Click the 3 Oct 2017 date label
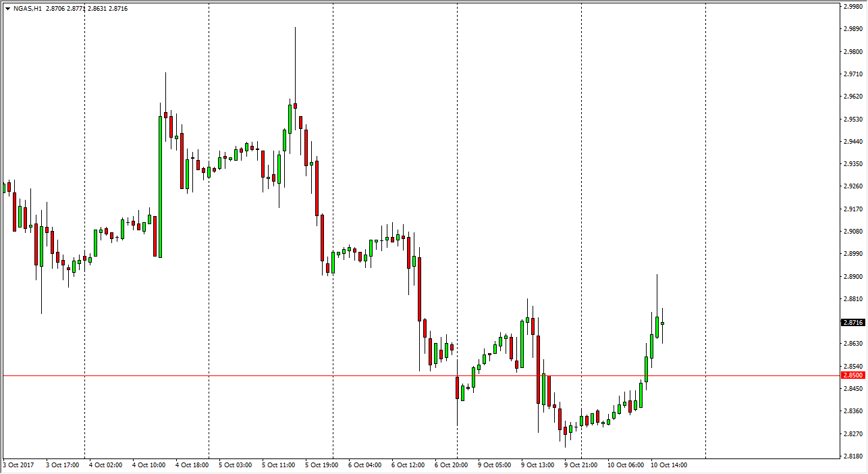 coord(18,465)
